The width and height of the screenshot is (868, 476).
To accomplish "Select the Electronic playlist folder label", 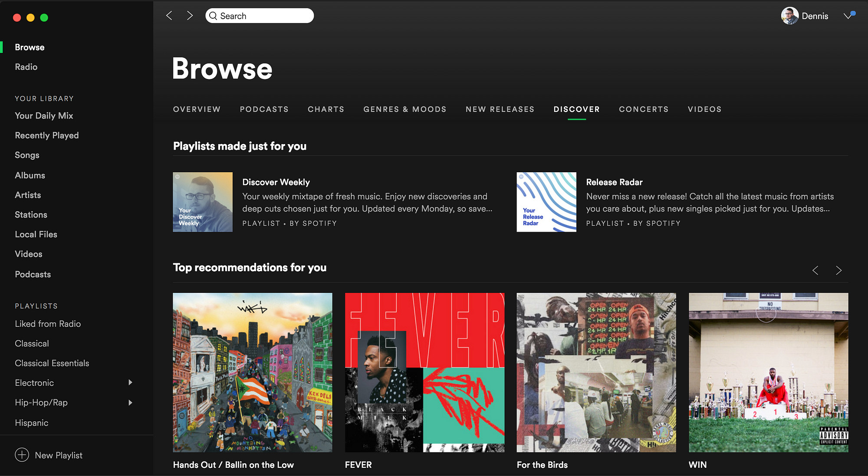I will 34,383.
